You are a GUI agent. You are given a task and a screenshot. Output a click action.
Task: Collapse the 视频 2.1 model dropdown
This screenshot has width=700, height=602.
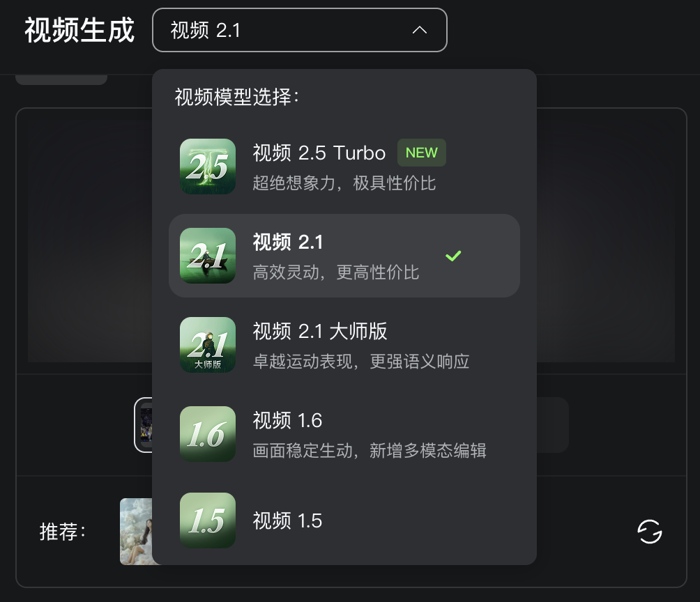click(x=299, y=30)
